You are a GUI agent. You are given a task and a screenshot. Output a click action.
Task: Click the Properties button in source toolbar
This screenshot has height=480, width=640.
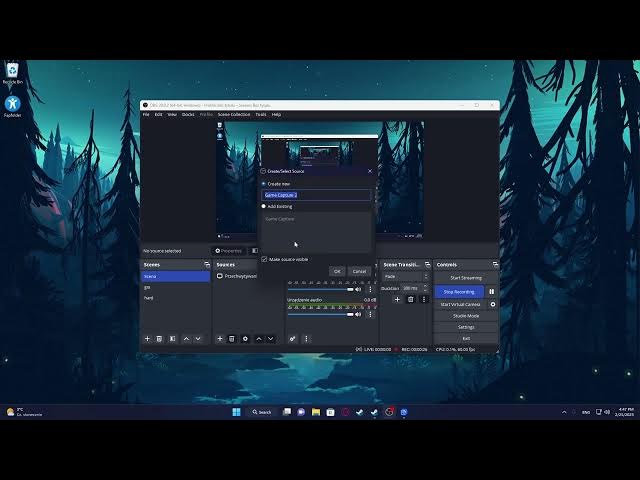tap(229, 251)
